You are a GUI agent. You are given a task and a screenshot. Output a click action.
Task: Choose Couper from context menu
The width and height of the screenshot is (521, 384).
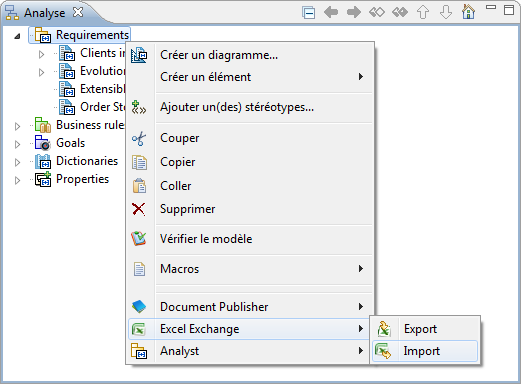250,138
